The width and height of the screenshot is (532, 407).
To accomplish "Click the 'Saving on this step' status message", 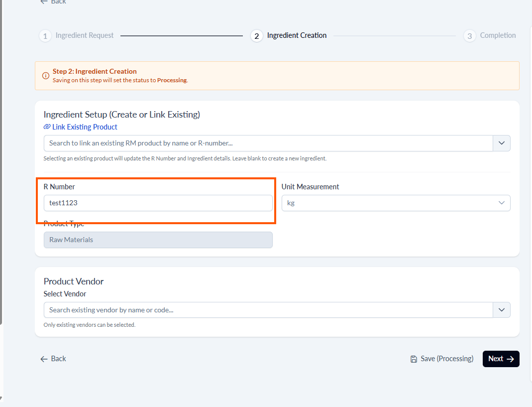I will tap(120, 80).
